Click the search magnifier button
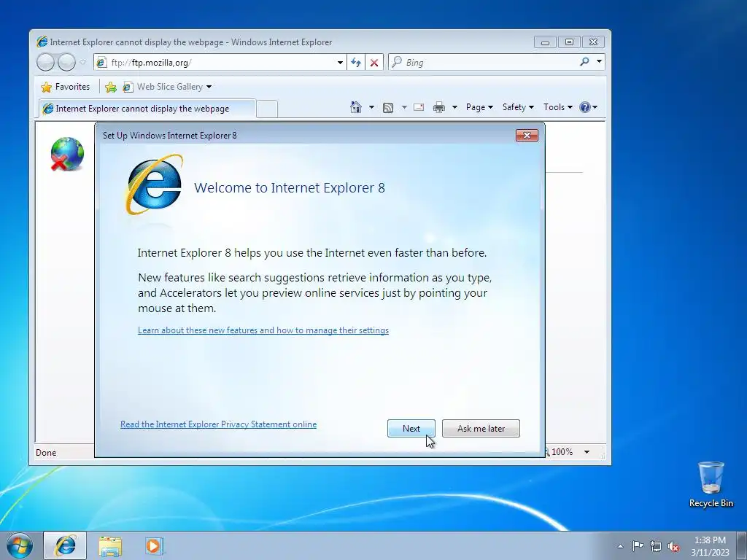This screenshot has width=747, height=560. pos(584,62)
